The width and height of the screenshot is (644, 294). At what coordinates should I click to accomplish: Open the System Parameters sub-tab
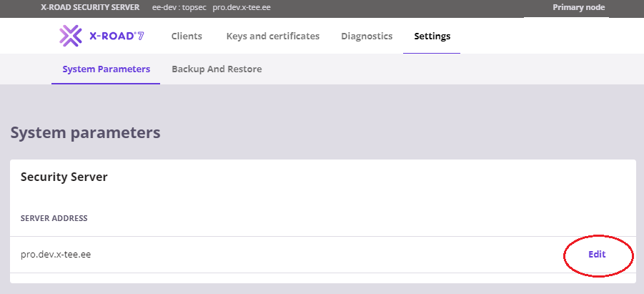coord(106,69)
